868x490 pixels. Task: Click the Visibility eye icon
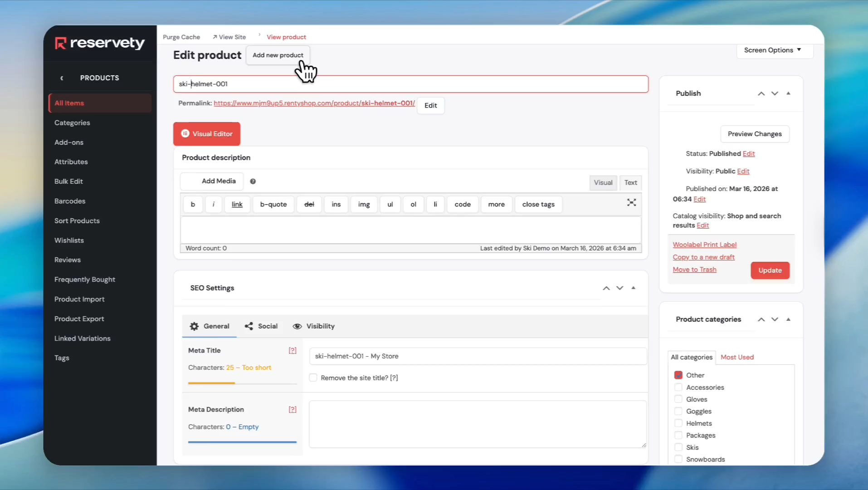tap(297, 327)
